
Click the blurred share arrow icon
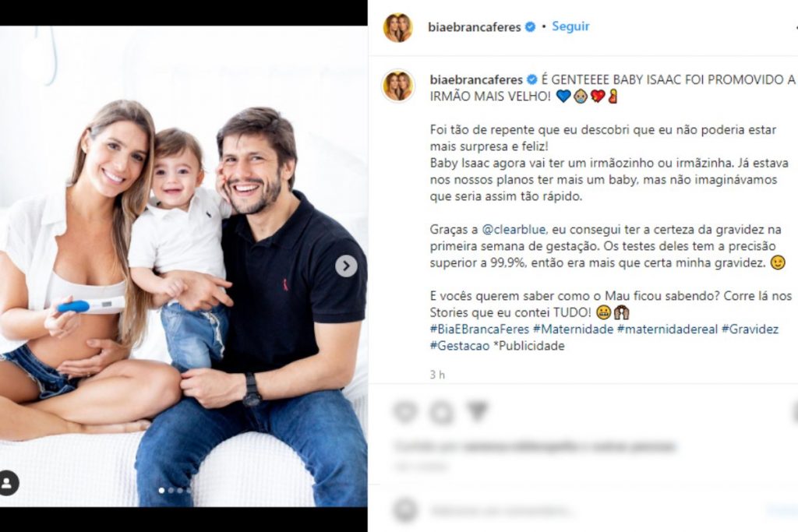click(x=477, y=411)
